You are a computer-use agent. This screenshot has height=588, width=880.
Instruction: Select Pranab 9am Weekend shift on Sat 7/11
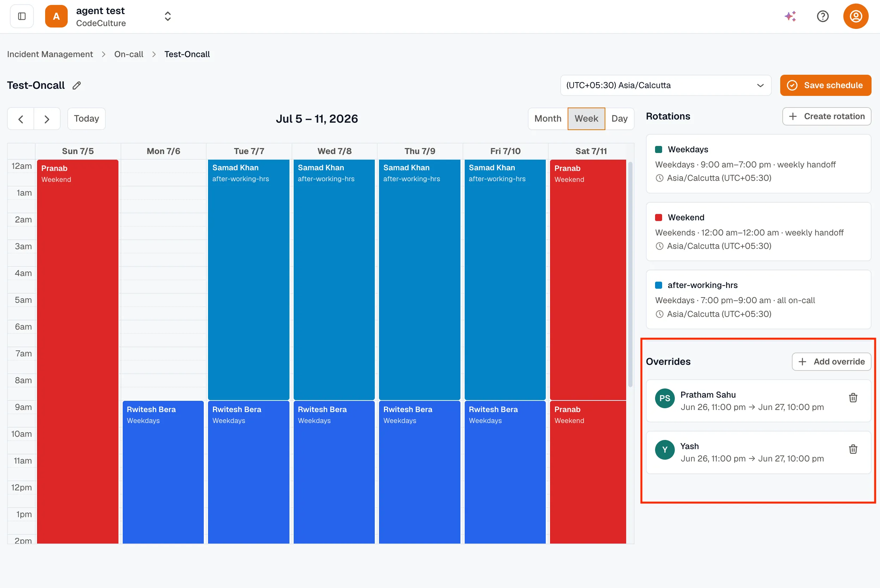coord(588,472)
